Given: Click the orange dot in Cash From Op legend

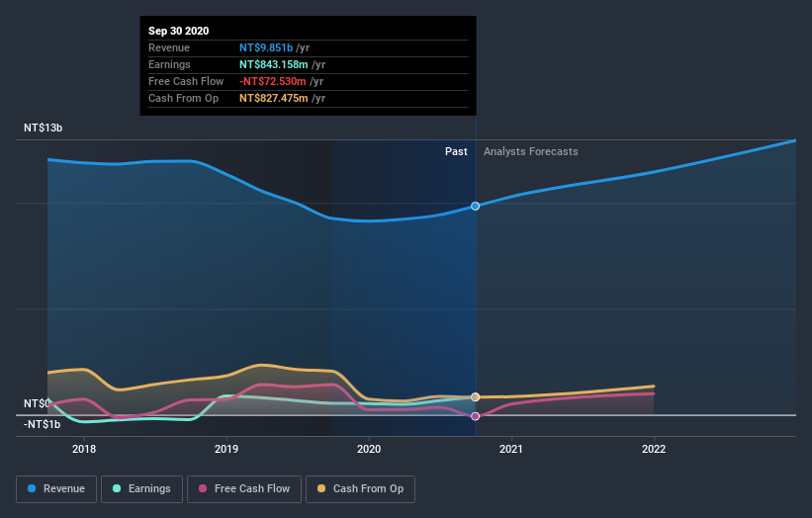Looking at the screenshot, I should tap(321, 488).
